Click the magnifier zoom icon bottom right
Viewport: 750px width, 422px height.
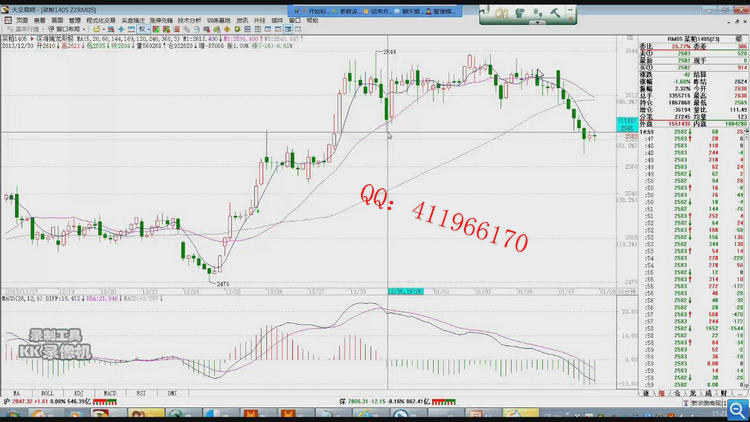[x=737, y=410]
